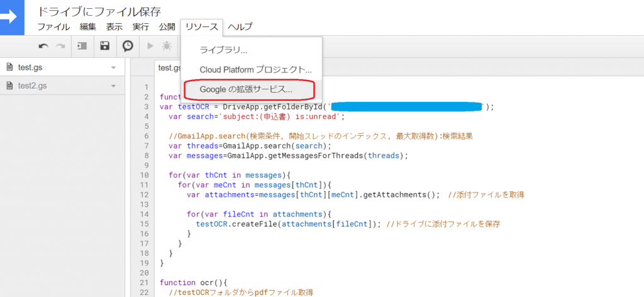Viewport: 644px width, 297px height.
Task: Open the dropdown arrow for test2.gs
Action: click(x=114, y=86)
